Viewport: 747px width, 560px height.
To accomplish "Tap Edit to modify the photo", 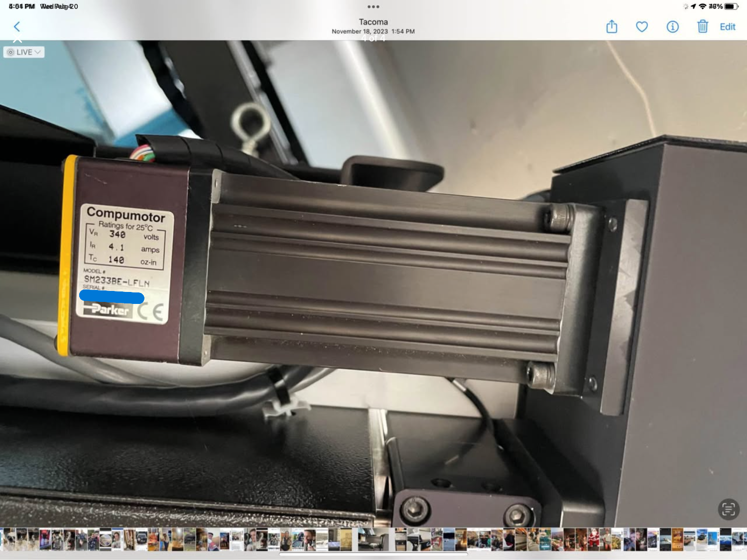I will 727,27.
